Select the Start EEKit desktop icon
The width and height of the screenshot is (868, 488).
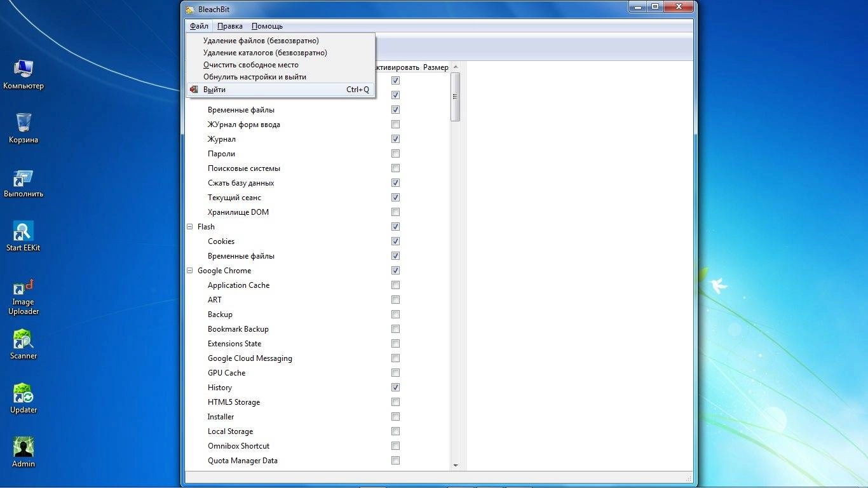(24, 236)
